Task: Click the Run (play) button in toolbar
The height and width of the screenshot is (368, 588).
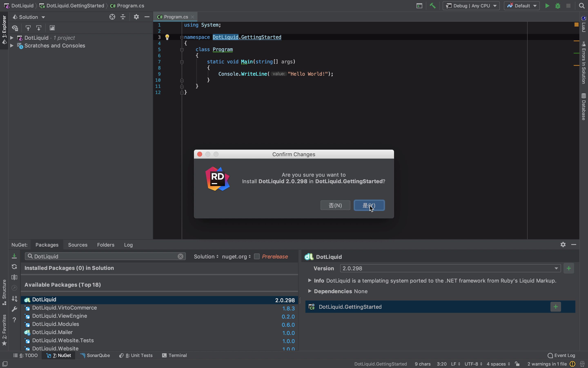Action: (547, 6)
